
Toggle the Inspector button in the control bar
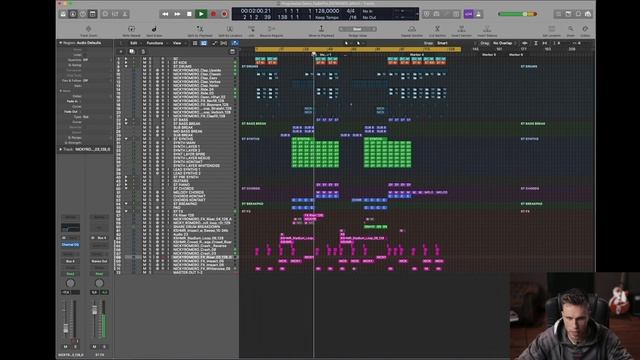(x=73, y=14)
